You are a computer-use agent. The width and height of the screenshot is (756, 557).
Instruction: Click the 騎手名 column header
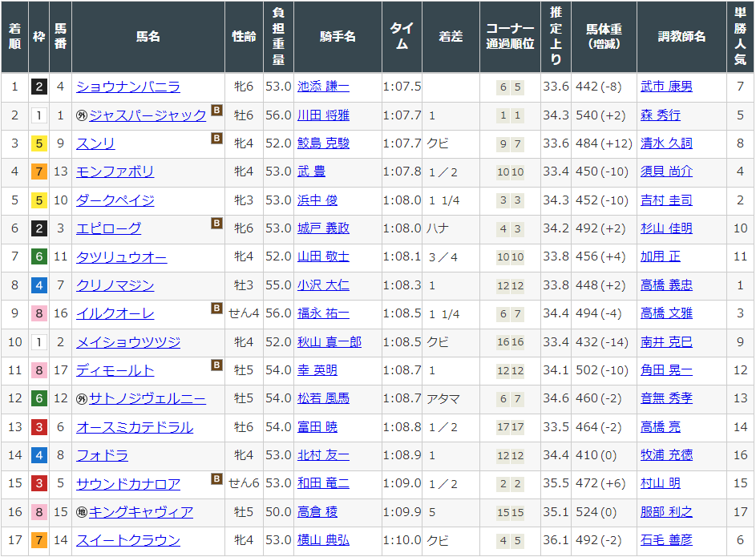click(338, 37)
